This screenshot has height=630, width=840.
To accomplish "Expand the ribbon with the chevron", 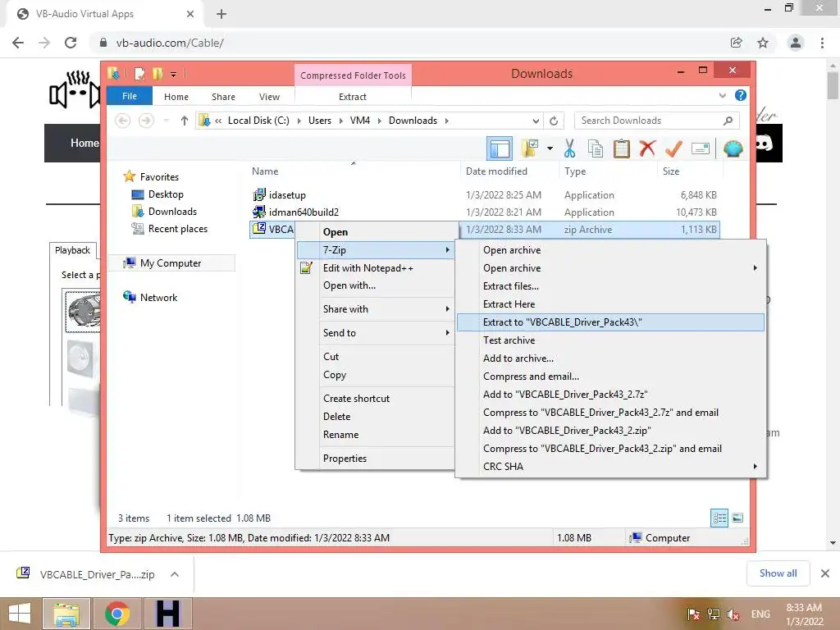I will pos(722,95).
